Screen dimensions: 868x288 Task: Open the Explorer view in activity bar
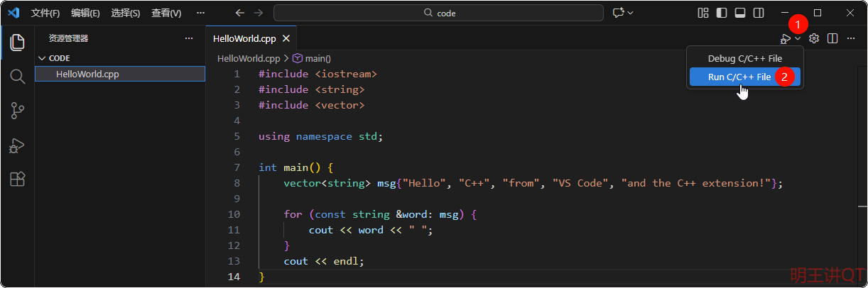(18, 42)
